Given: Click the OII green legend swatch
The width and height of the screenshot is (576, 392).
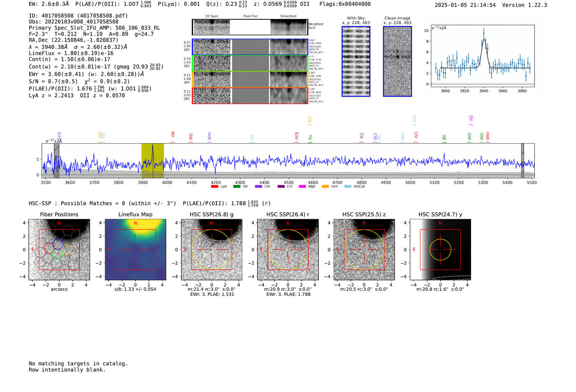Looking at the screenshot, I should tap(237, 186).
